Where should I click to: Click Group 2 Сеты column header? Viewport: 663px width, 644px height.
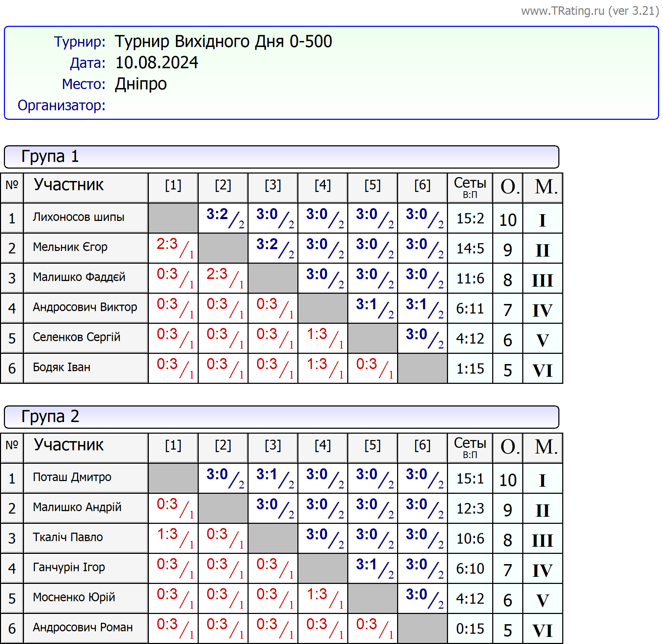470,447
